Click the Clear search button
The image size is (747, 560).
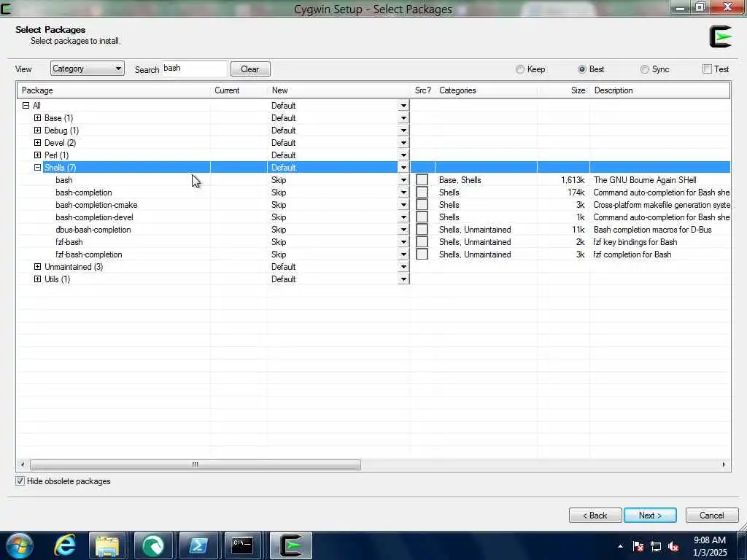tap(250, 69)
